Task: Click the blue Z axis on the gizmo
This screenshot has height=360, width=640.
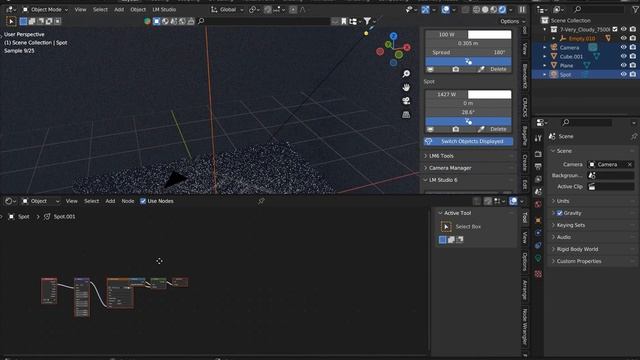Action: 393,36
